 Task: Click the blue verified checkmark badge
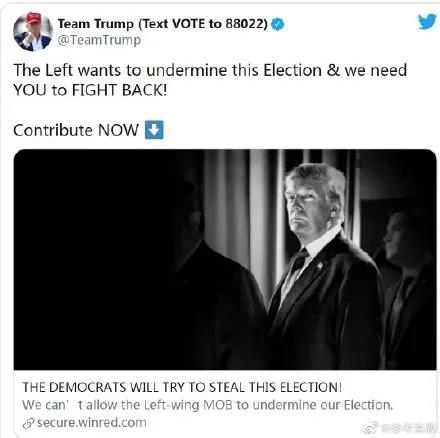277,24
